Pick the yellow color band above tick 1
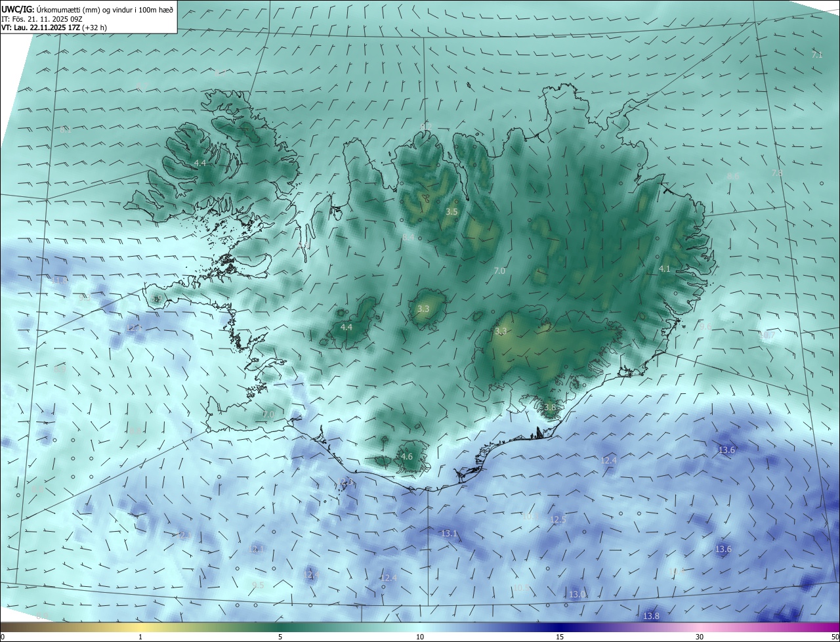840x642 pixels. point(140,627)
